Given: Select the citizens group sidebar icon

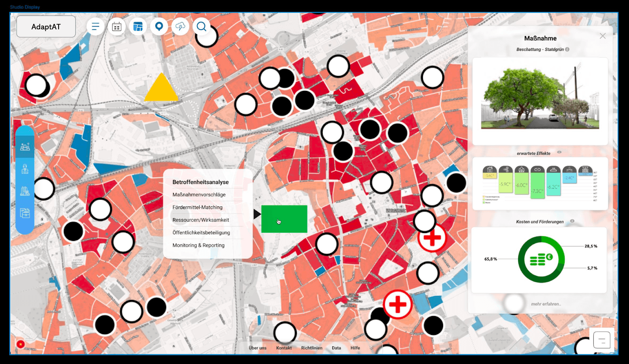Looking at the screenshot, I should (x=25, y=147).
